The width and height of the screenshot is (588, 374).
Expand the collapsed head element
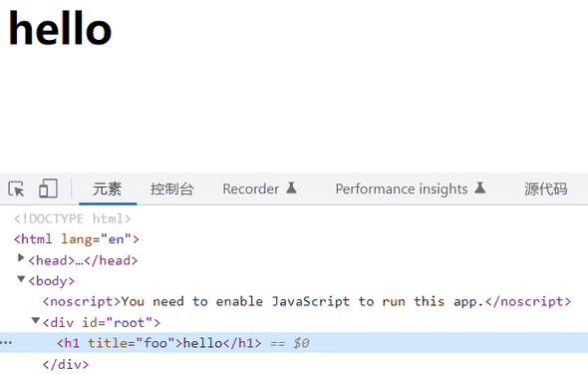click(x=21, y=257)
